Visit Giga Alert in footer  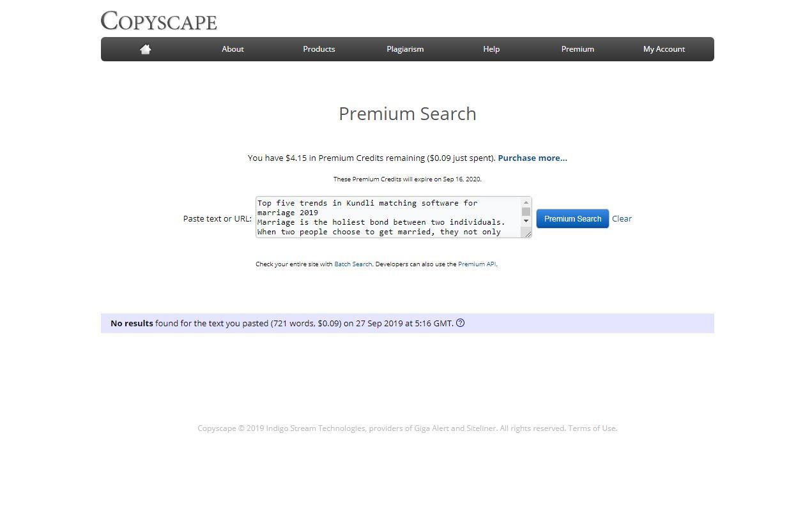click(431, 428)
